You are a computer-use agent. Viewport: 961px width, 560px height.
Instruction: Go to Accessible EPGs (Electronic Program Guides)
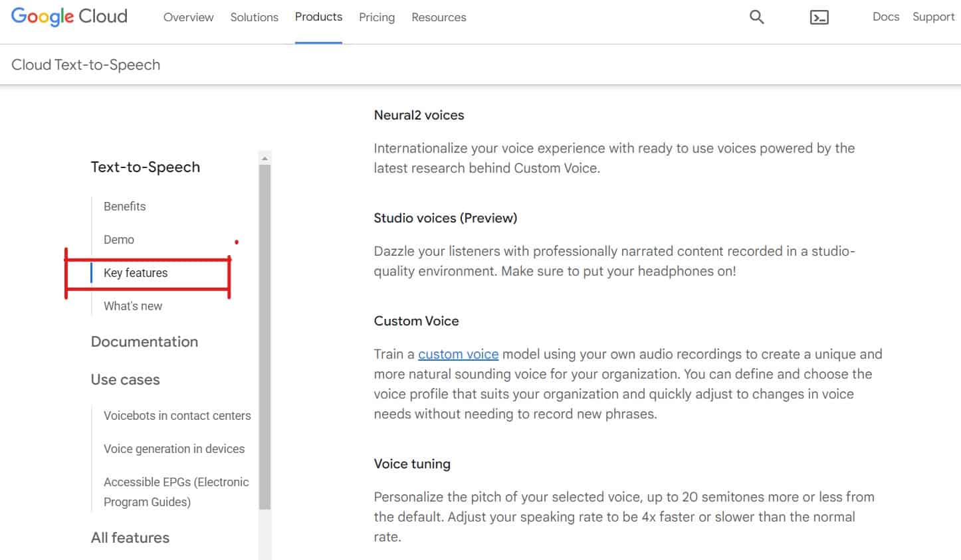(x=176, y=492)
